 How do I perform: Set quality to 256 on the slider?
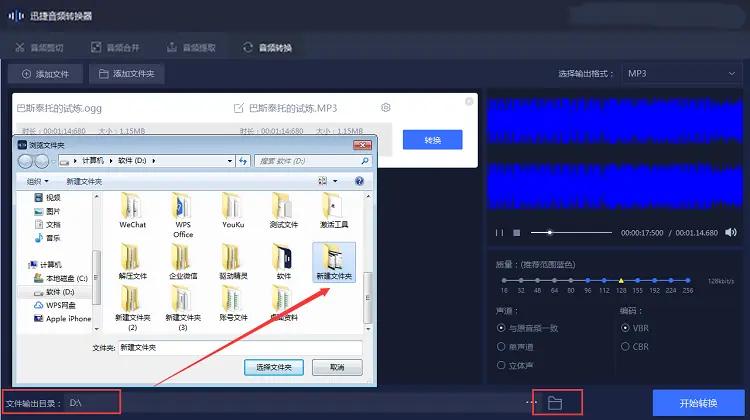[x=688, y=280]
